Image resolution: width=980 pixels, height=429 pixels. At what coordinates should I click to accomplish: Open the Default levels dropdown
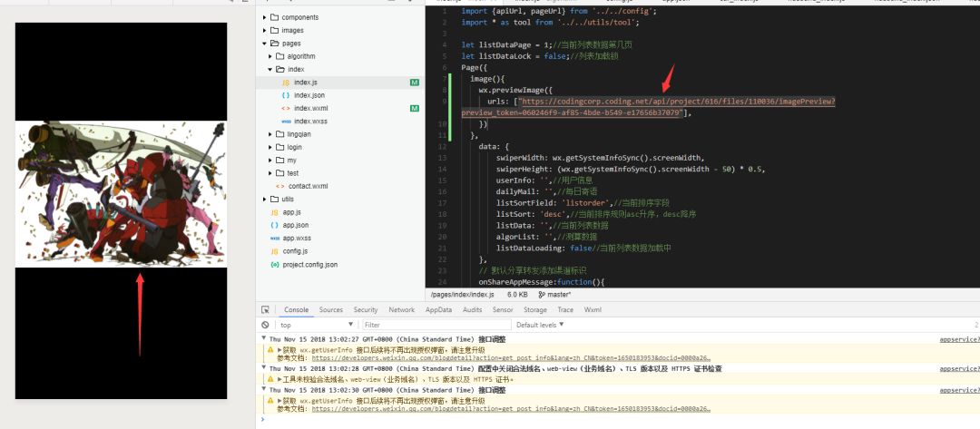(x=540, y=325)
